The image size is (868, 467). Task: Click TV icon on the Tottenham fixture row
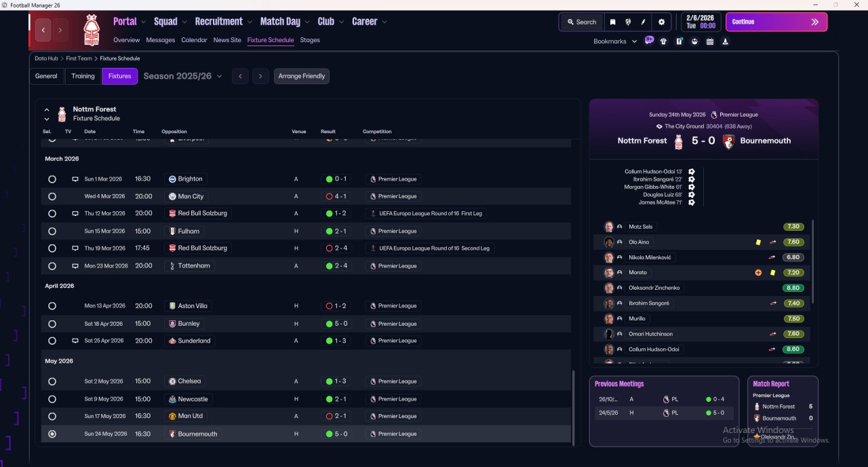click(75, 266)
